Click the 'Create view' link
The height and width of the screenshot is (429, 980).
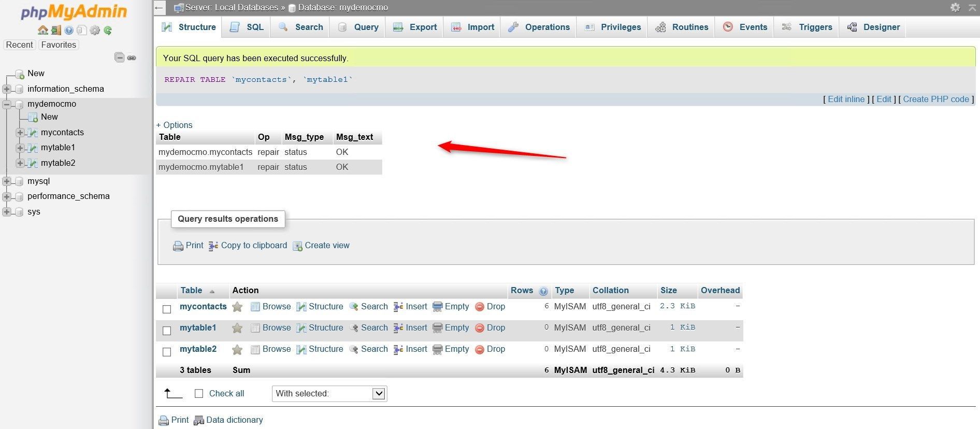click(x=327, y=246)
